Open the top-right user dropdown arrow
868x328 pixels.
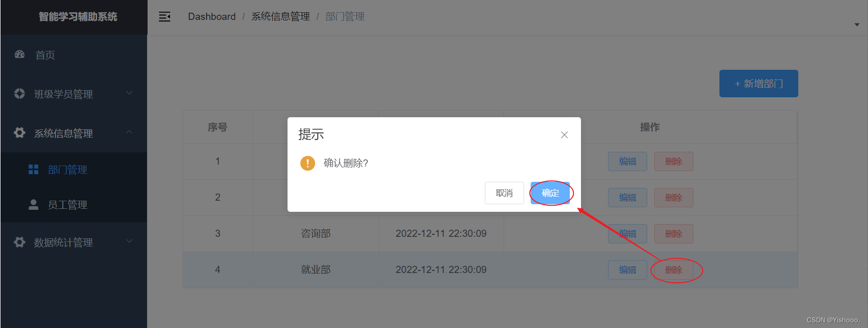click(857, 24)
